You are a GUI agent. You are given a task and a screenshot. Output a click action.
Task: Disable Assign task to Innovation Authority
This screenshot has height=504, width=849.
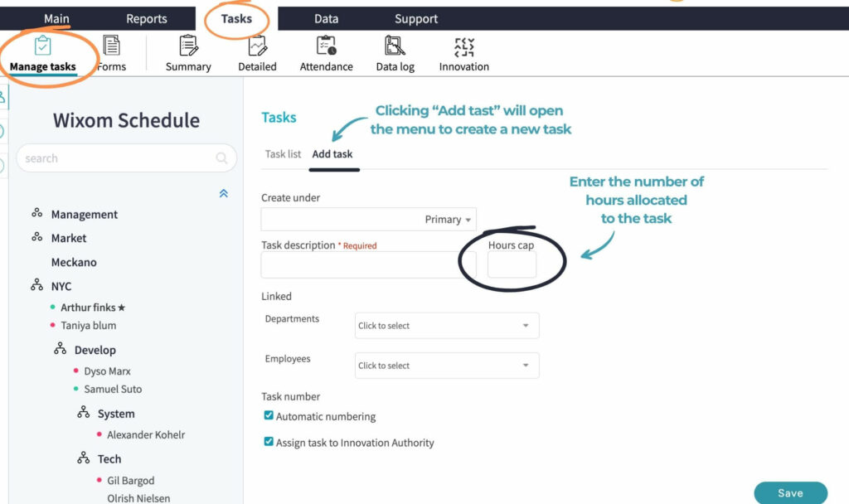pyautogui.click(x=269, y=442)
